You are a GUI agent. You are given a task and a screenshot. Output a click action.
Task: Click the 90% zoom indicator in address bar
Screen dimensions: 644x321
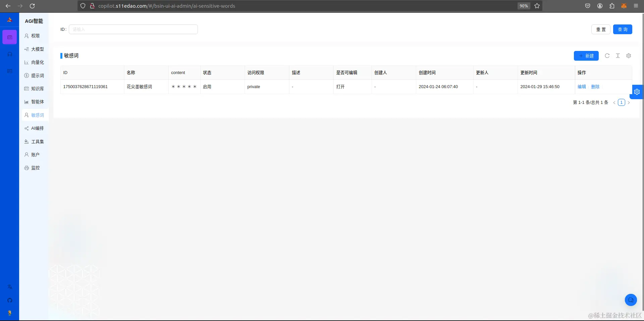click(x=524, y=6)
